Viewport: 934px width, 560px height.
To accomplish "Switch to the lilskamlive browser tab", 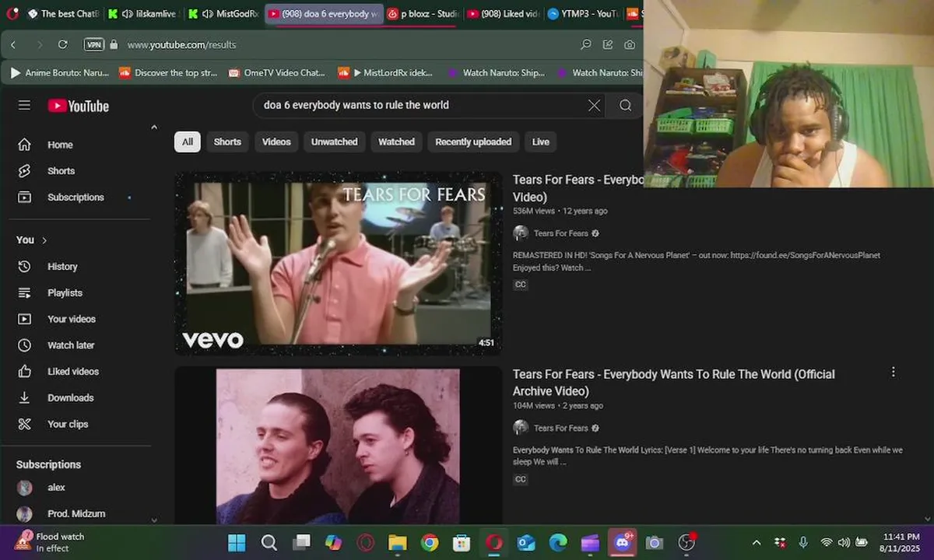I will [x=143, y=14].
